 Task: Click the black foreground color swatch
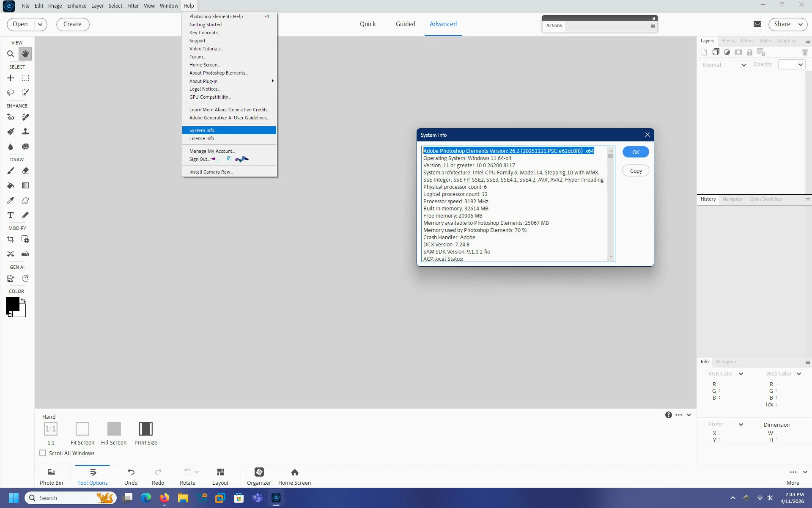(12, 304)
